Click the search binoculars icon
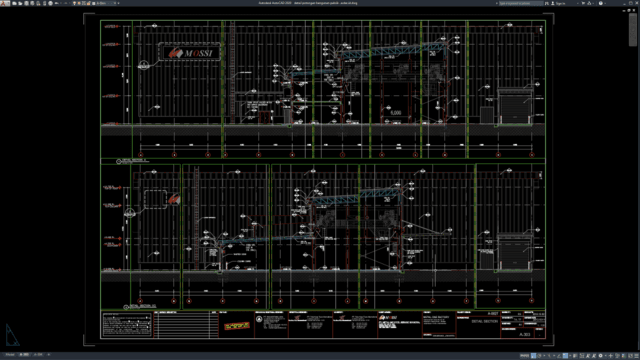Image resolution: width=640 pixels, height=360 pixels. pos(547,3)
